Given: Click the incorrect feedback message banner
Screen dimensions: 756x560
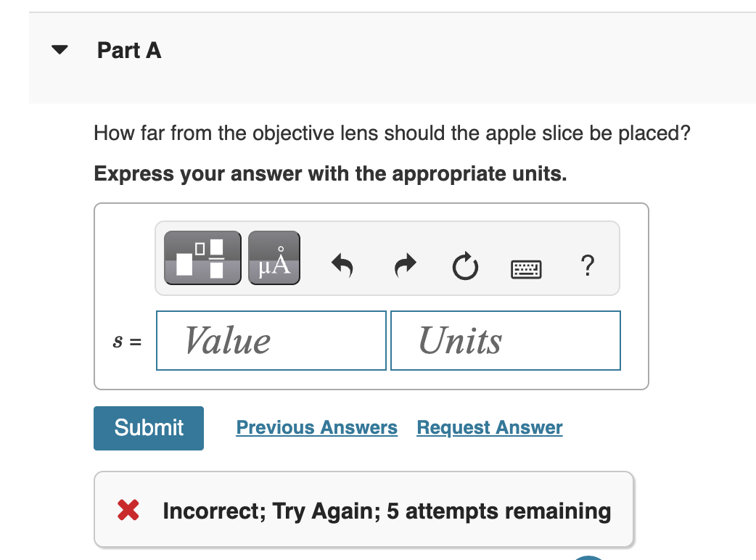Looking at the screenshot, I should tap(363, 509).
